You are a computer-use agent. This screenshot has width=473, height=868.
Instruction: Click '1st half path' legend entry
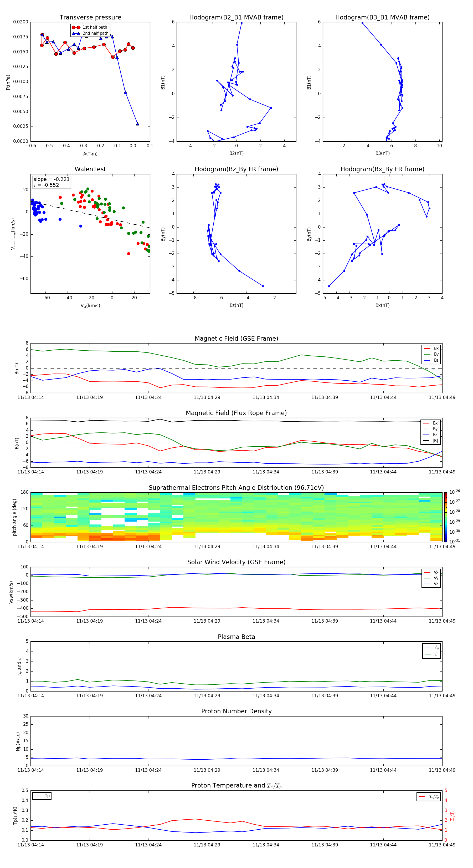[90, 27]
